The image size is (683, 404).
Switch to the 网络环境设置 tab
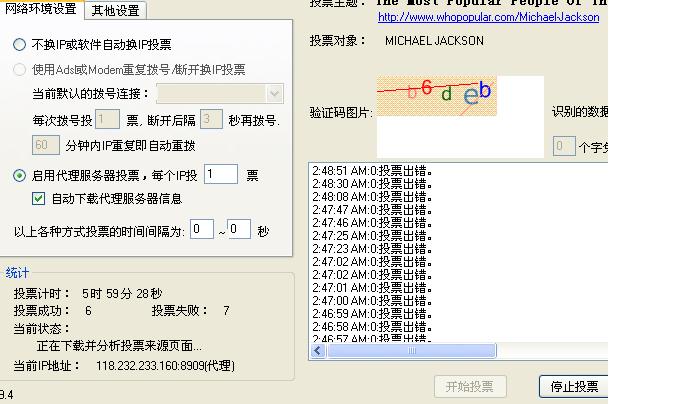pyautogui.click(x=40, y=10)
